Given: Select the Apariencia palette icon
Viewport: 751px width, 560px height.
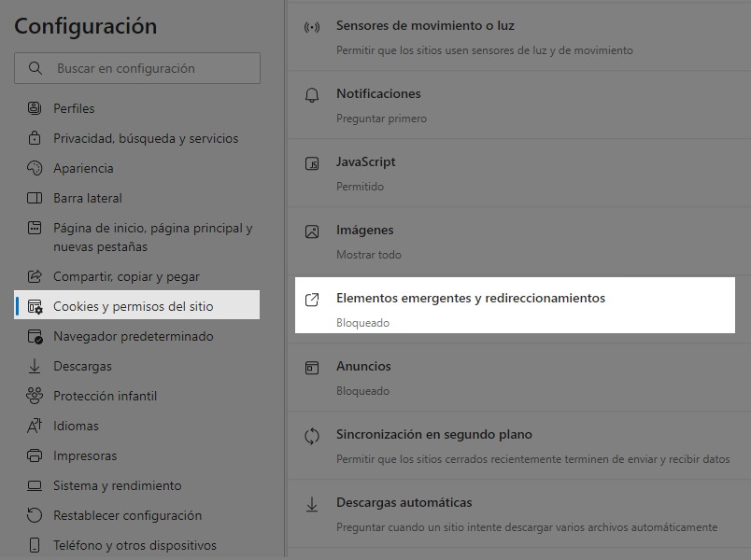Looking at the screenshot, I should point(35,168).
